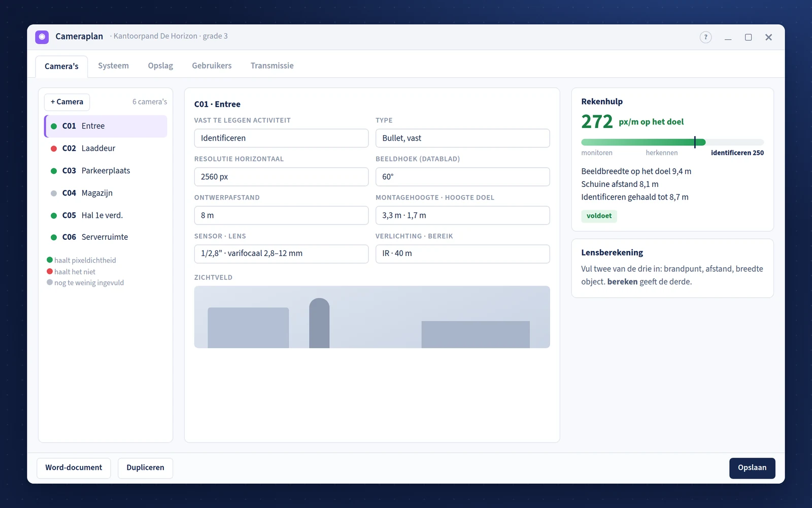Edit the Verlichting field IR · 40 m
812x508 pixels.
(x=462, y=253)
